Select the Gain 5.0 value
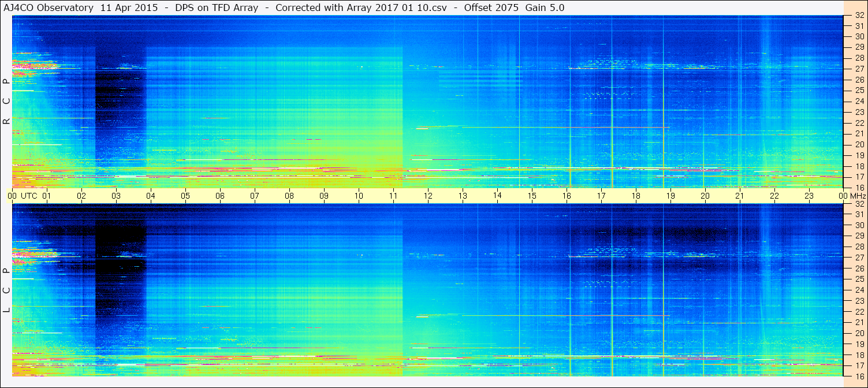 click(x=545, y=8)
